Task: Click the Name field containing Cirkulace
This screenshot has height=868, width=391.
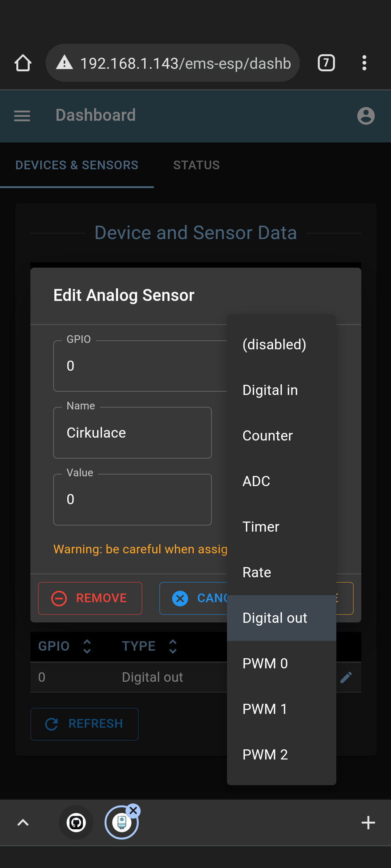Action: pyautogui.click(x=132, y=433)
